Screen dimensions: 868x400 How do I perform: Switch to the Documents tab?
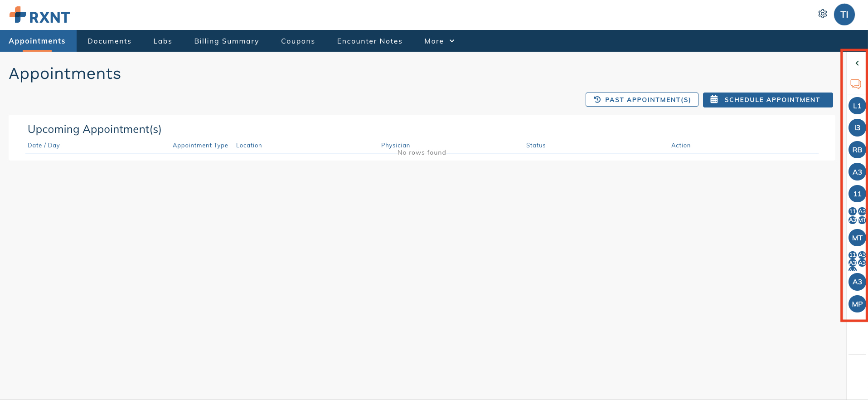[109, 41]
